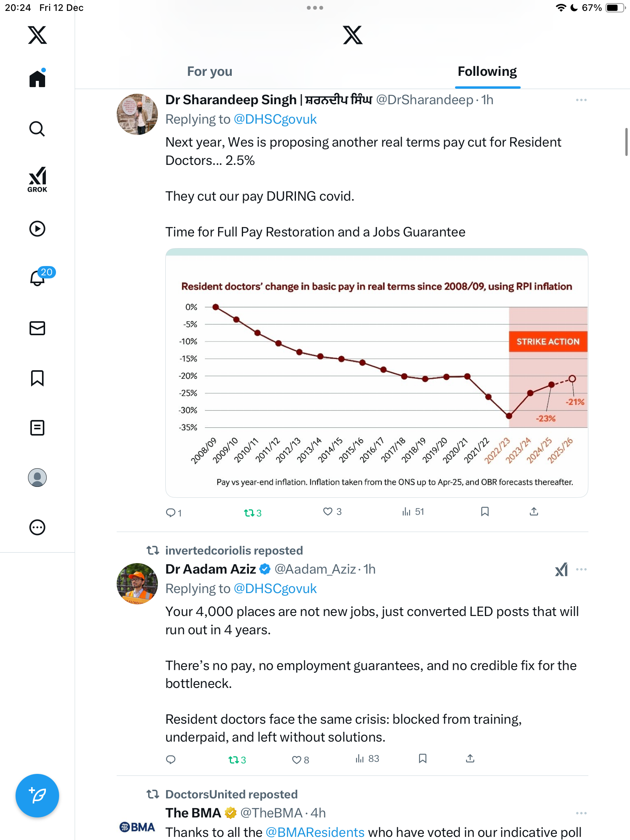Image resolution: width=630 pixels, height=840 pixels.
Task: Click the timeline scrollbar handle
Action: click(626, 142)
